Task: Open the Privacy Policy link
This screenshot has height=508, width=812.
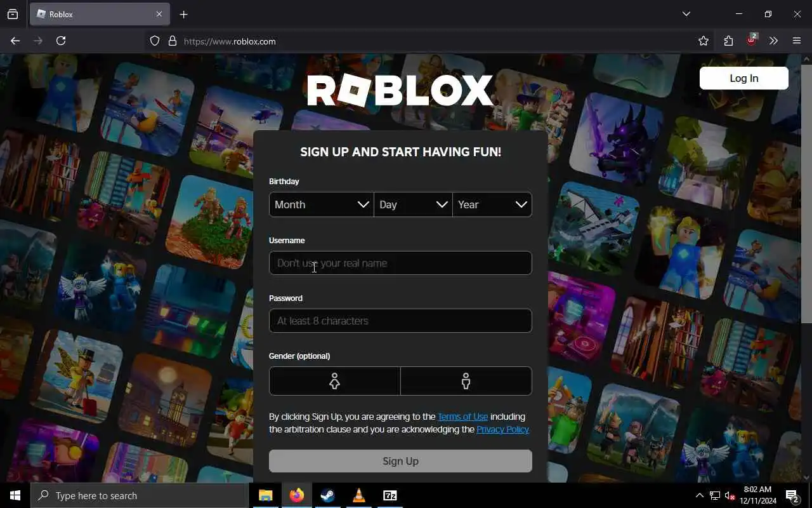Action: coord(502,429)
